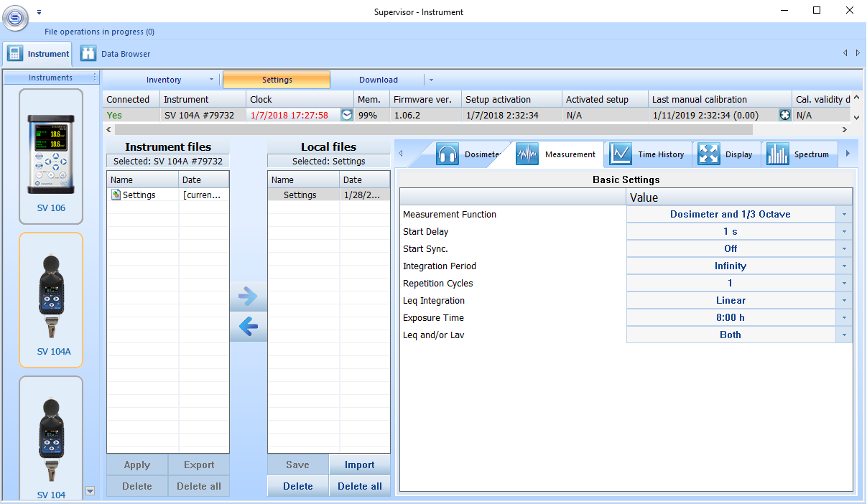Select the SV 106 instrument thumbnail
867x504 pixels.
(x=51, y=156)
